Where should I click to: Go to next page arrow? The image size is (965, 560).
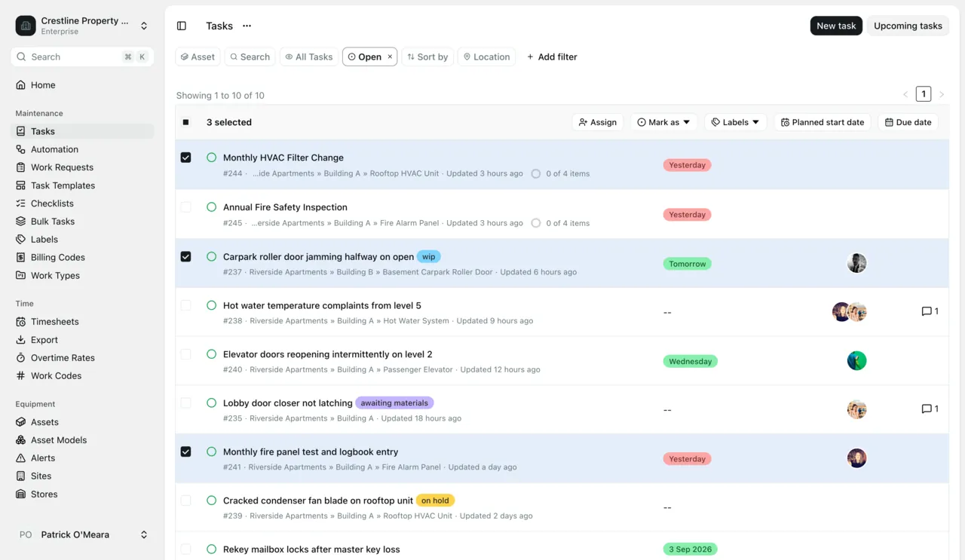click(x=942, y=94)
